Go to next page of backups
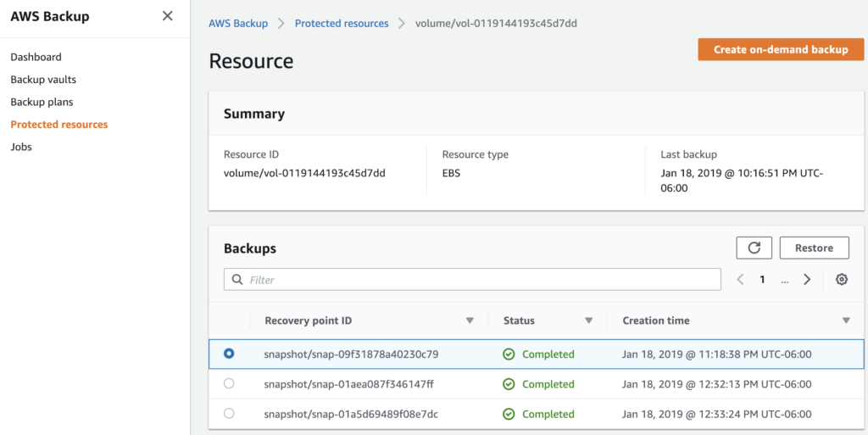This screenshot has height=435, width=868. coord(807,280)
